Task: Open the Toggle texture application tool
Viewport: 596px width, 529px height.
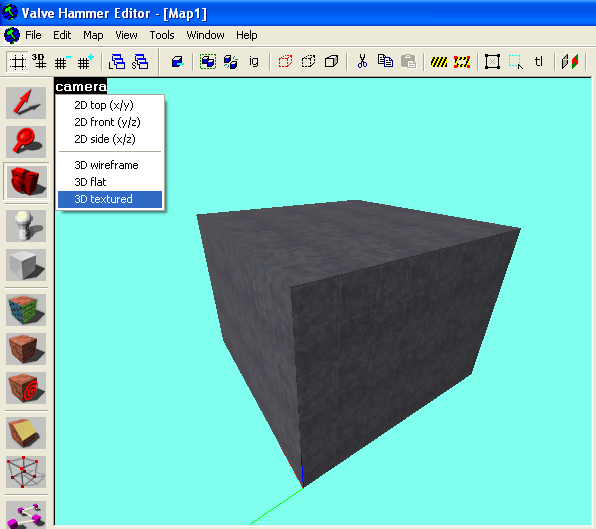Action: [26, 310]
